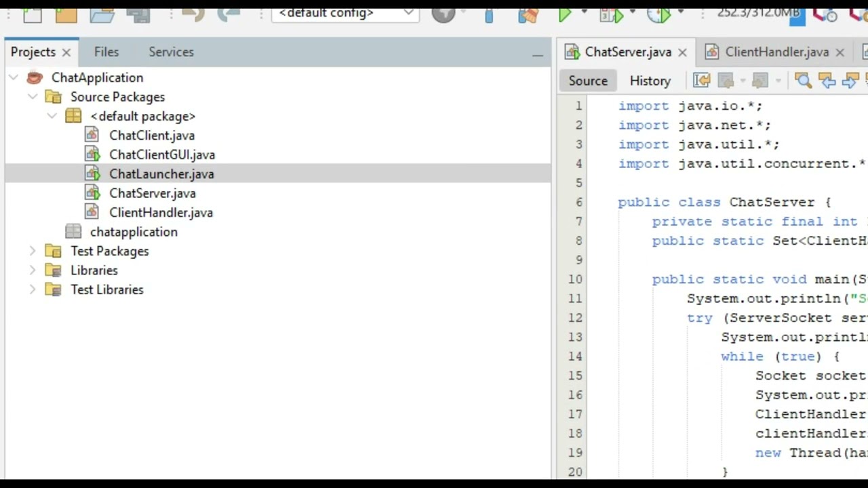Click the Find Previous Occurrence icon

pos(827,81)
